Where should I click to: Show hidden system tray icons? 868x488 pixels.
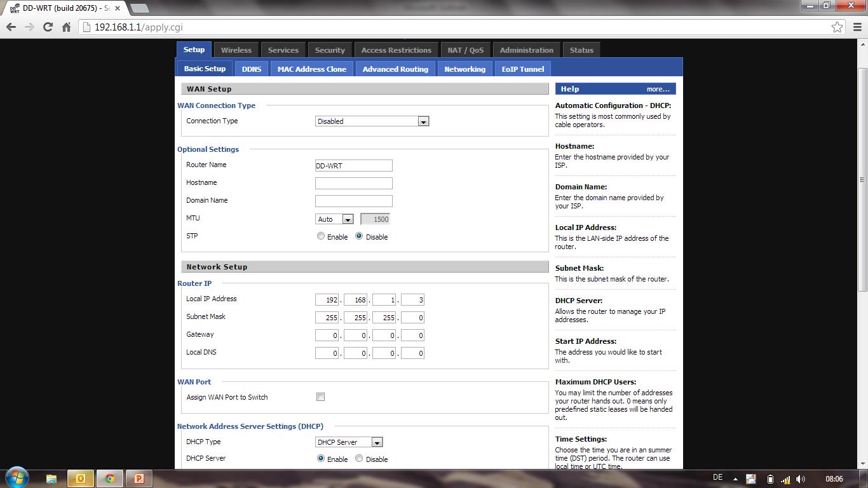pos(735,479)
